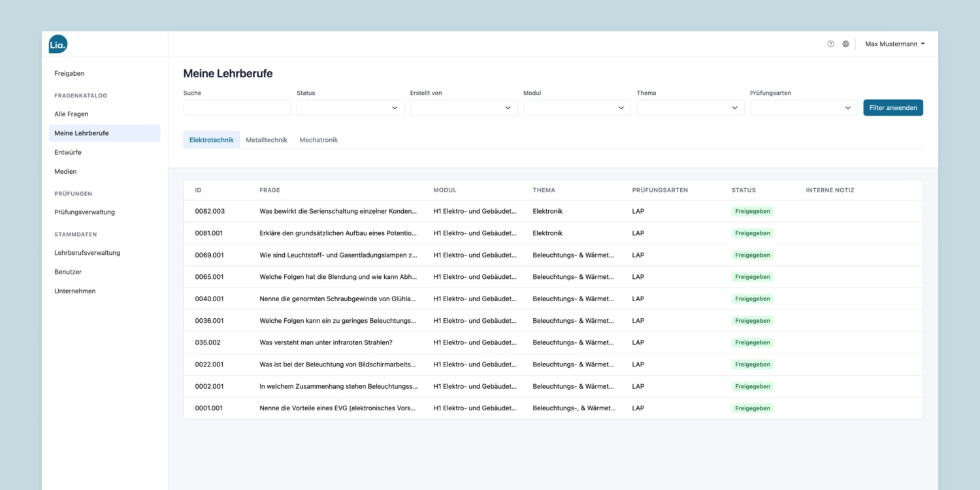The height and width of the screenshot is (490, 980).
Task: Open the help question mark icon
Action: (830, 44)
